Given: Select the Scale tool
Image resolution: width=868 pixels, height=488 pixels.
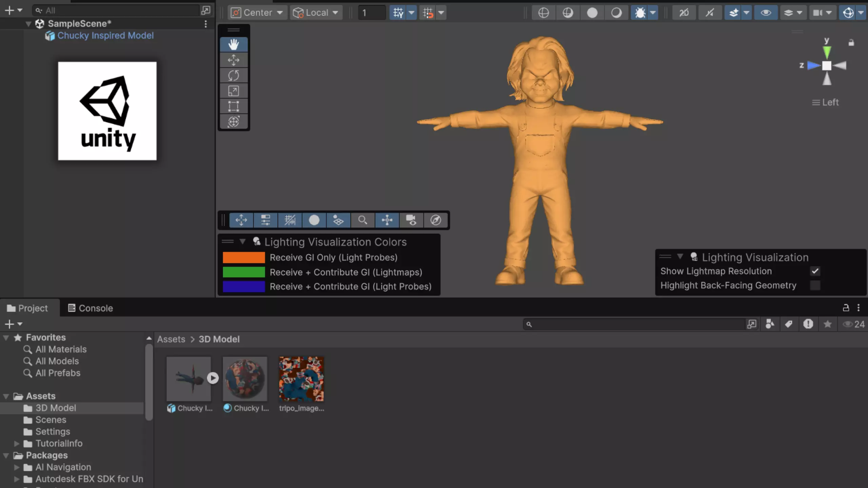Looking at the screenshot, I should (x=234, y=91).
